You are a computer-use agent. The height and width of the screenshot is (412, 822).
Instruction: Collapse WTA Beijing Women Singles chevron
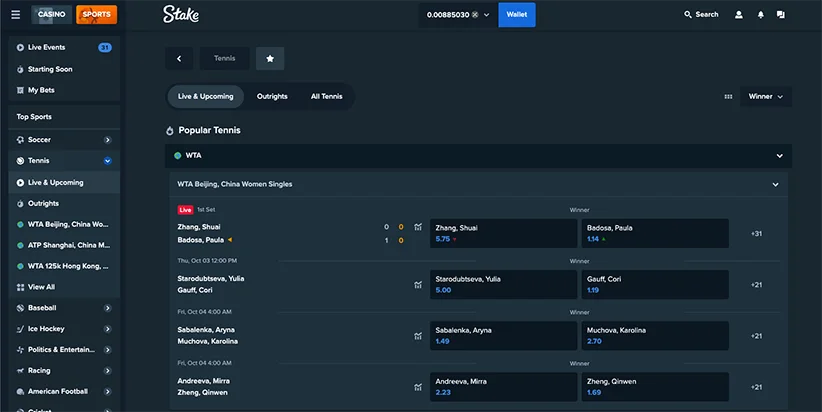[775, 185]
